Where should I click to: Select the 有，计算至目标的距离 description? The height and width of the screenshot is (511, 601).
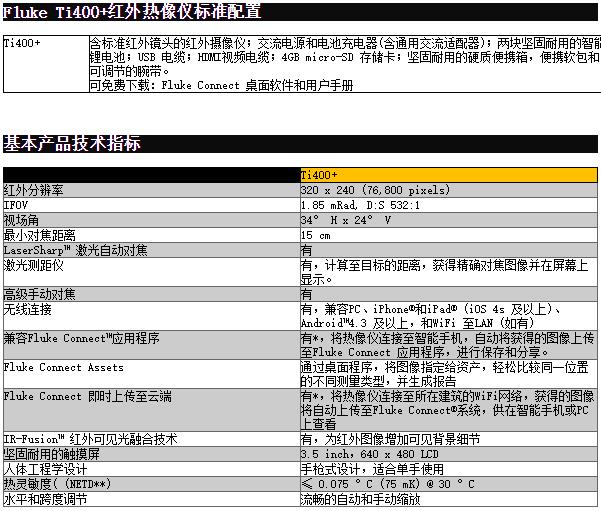coord(445,272)
